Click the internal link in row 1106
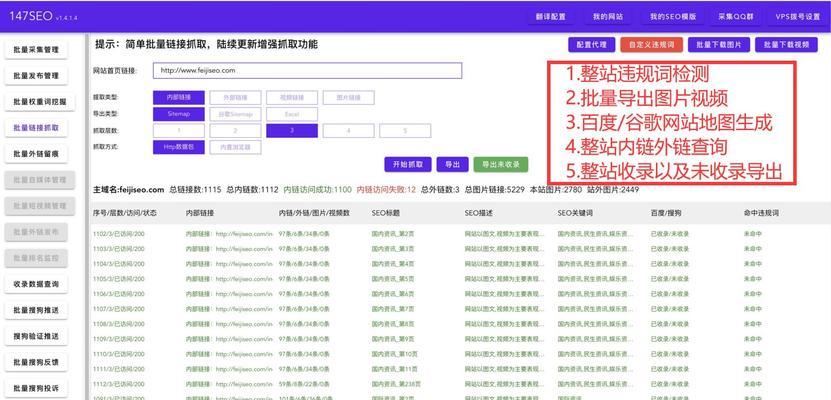831x400 pixels. 229,294
